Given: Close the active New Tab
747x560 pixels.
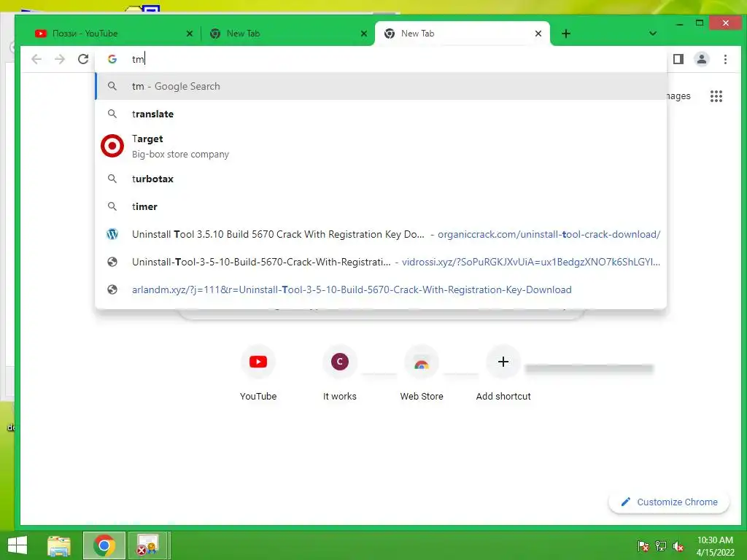Looking at the screenshot, I should pos(538,34).
